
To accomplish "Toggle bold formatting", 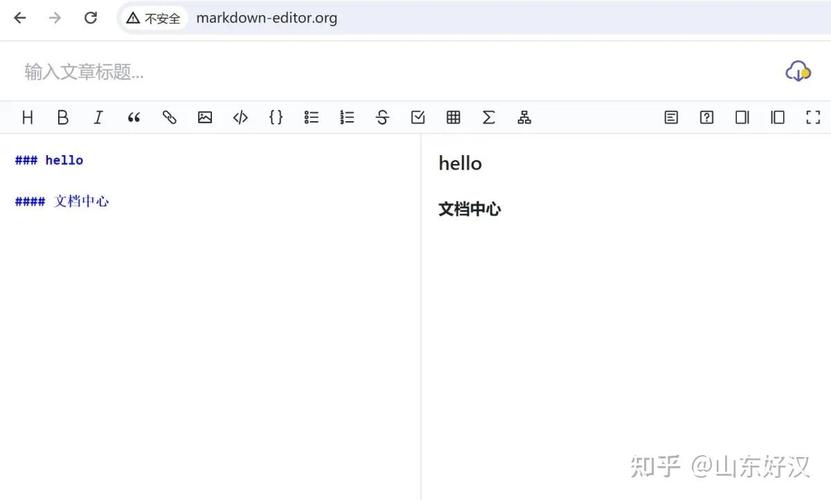I will coord(63,117).
